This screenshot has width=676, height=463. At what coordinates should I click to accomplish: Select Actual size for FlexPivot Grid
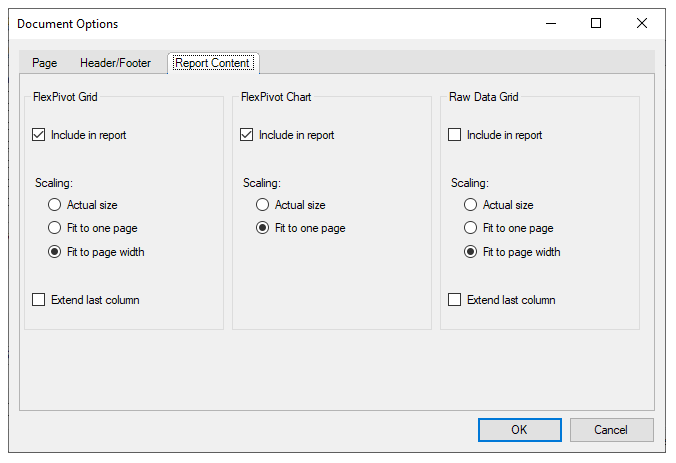56,205
